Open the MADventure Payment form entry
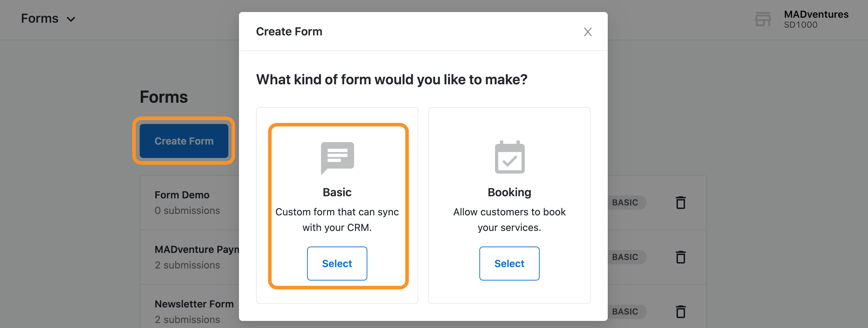Image resolution: width=868 pixels, height=328 pixels. [197, 250]
